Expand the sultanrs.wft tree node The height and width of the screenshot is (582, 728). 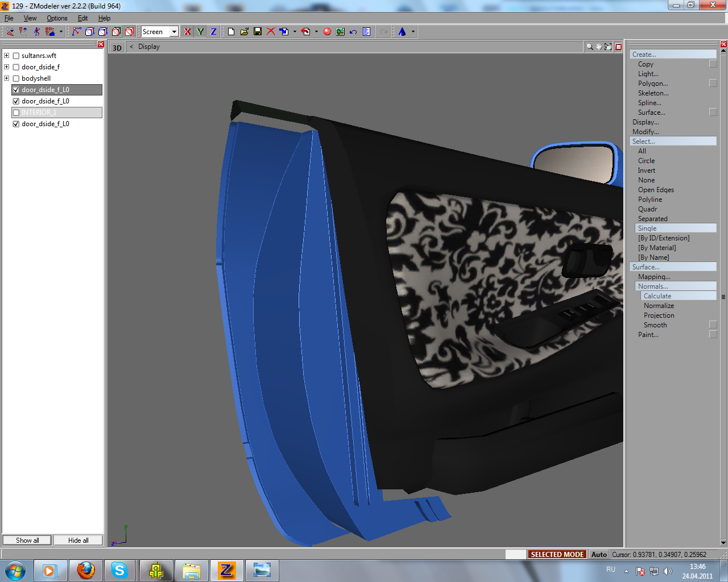pyautogui.click(x=7, y=56)
